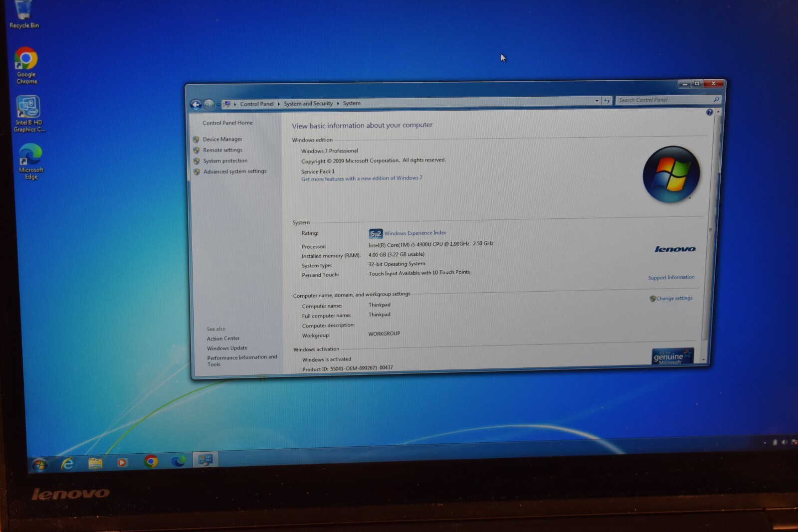Image resolution: width=798 pixels, height=532 pixels.
Task: Click the 'Windows is activated' text
Action: click(x=326, y=359)
